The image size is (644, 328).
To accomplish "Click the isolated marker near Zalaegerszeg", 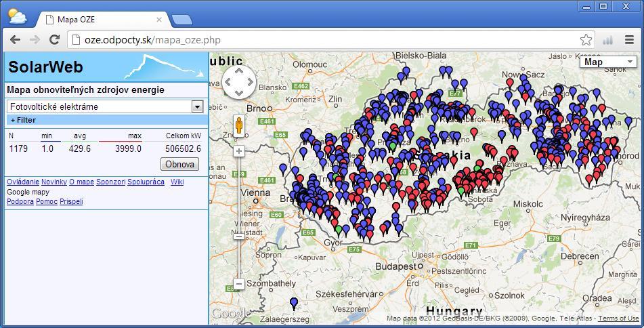I will (x=294, y=303).
